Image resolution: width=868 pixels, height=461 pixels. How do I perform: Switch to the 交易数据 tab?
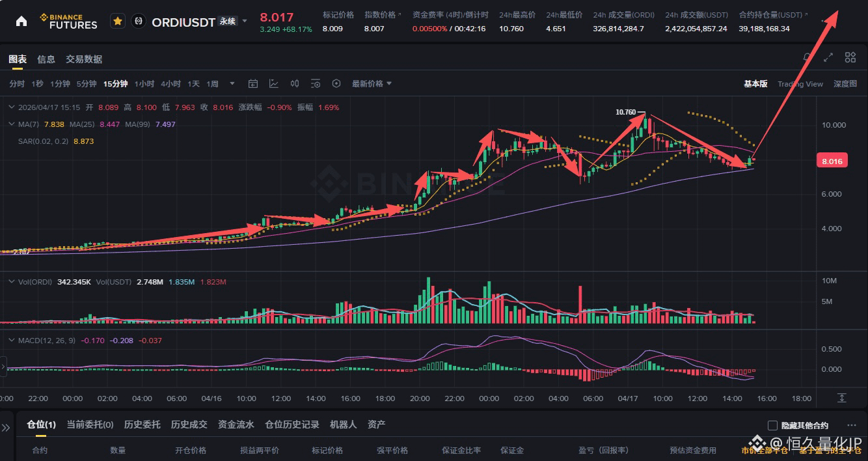tap(84, 59)
